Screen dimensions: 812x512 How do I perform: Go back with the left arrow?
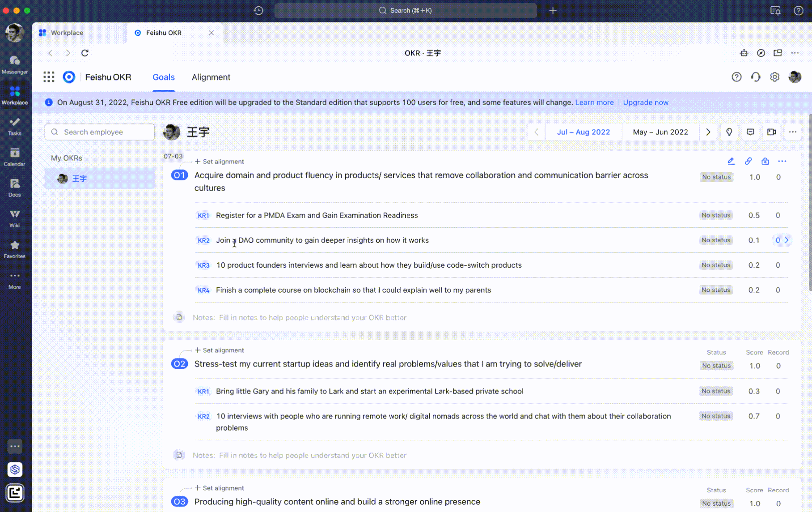coord(51,53)
